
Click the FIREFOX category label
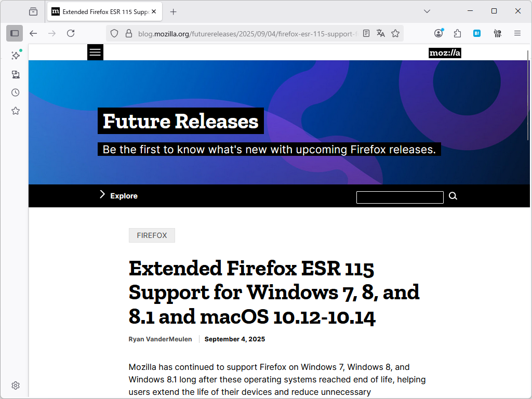(152, 235)
